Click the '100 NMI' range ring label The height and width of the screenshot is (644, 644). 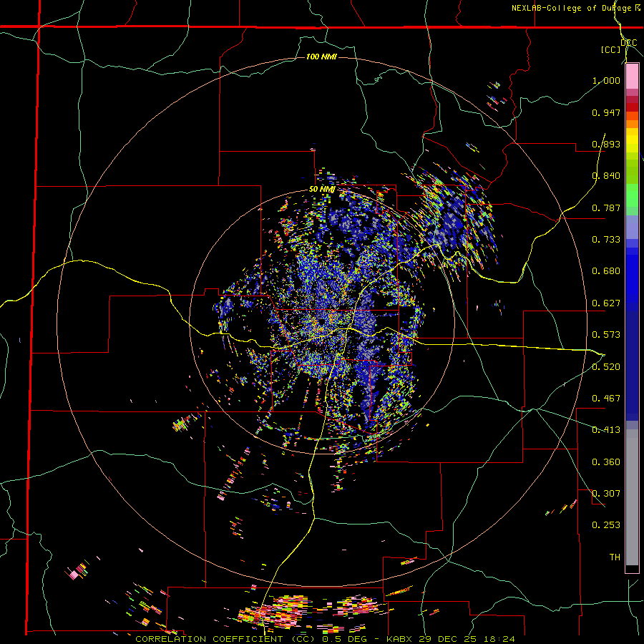(x=321, y=57)
